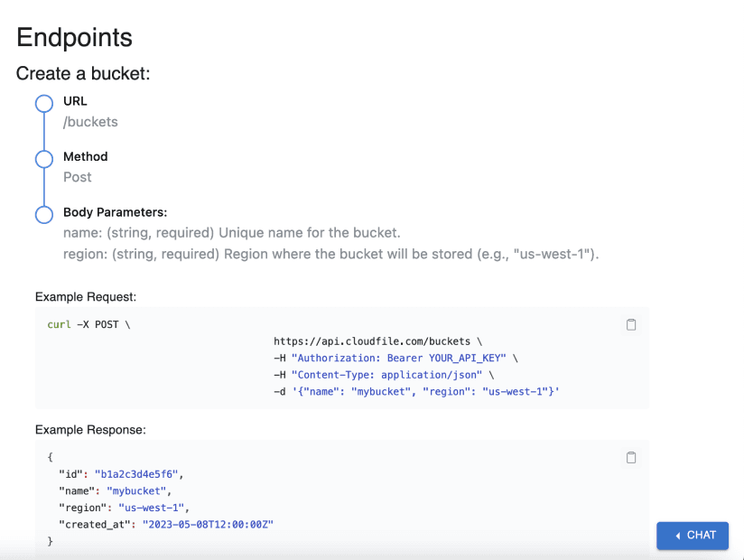Select the Method step circle
Screen dimensions: 744x560
[44, 159]
